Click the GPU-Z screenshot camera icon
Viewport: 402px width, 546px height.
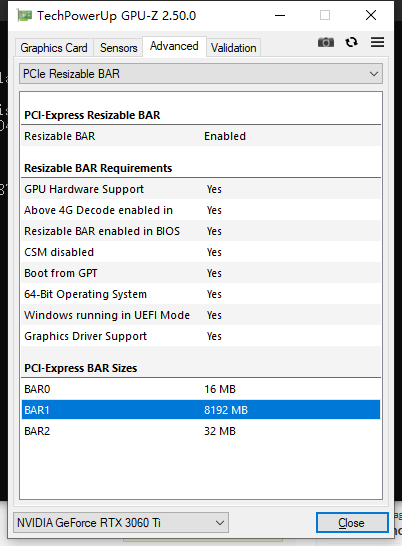(x=326, y=42)
